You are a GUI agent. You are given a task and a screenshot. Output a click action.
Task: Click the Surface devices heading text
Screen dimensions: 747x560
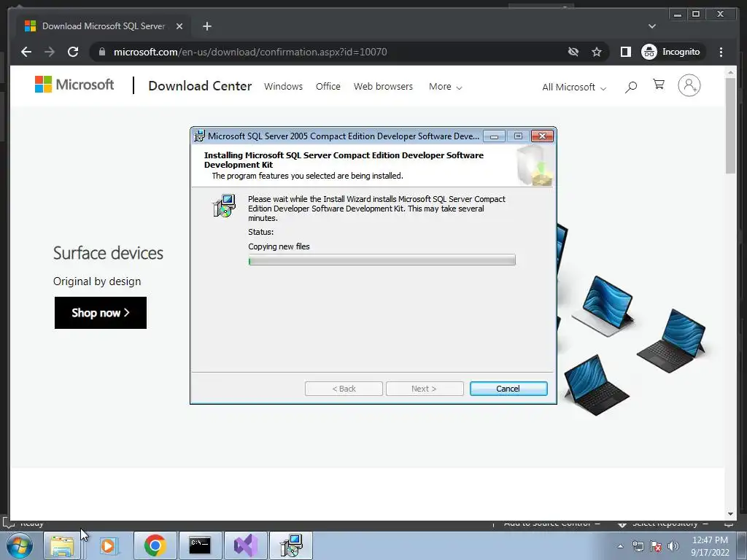click(x=108, y=253)
